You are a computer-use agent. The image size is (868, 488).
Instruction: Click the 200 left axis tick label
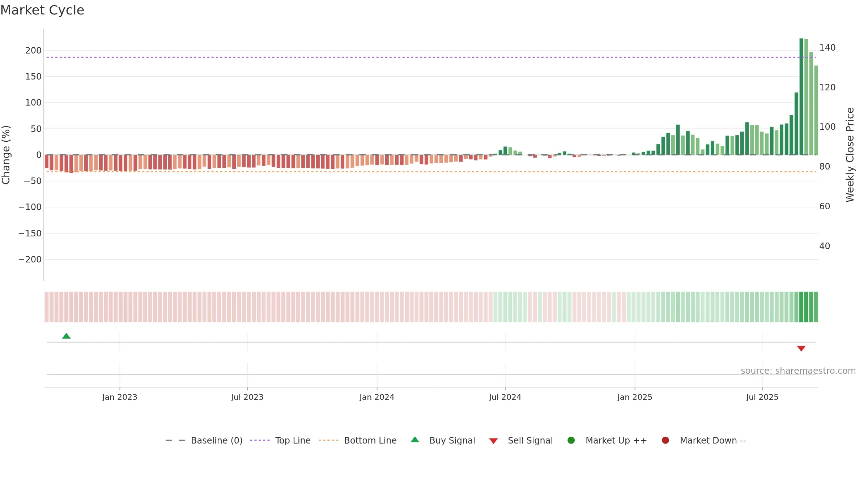click(x=33, y=51)
